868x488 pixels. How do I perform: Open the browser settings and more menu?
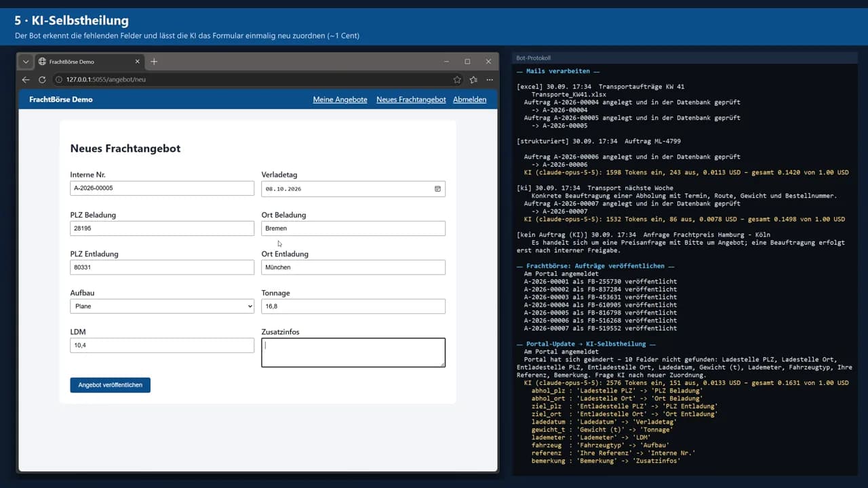coord(490,80)
